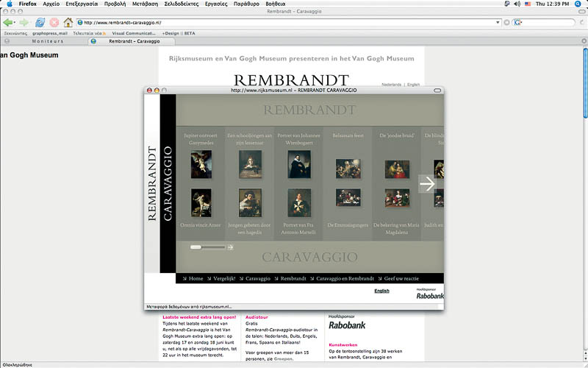This screenshot has height=368, width=588.
Task: Click the site globe icon in address bar
Action: pyautogui.click(x=80, y=23)
